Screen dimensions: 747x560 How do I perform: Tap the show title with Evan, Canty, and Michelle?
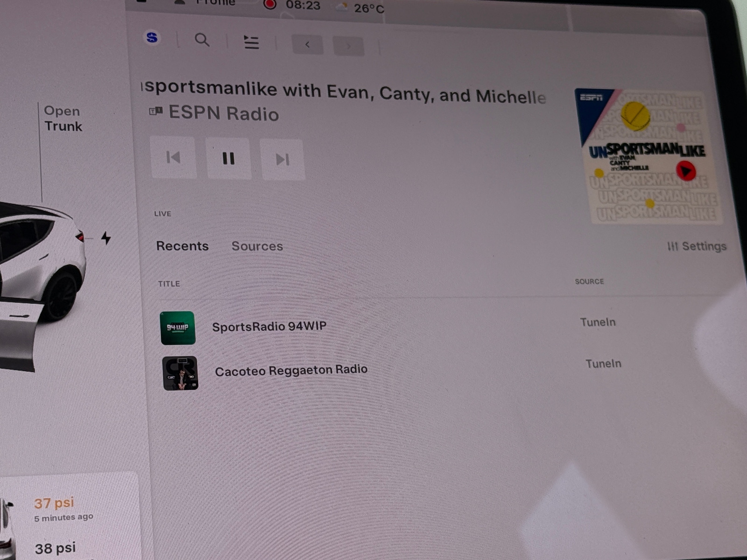(x=344, y=92)
